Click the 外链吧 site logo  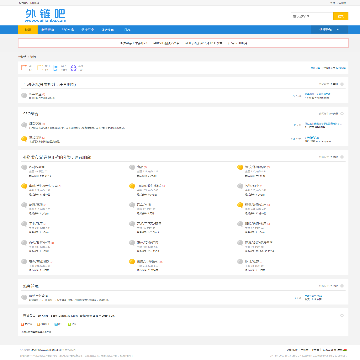[45, 16]
